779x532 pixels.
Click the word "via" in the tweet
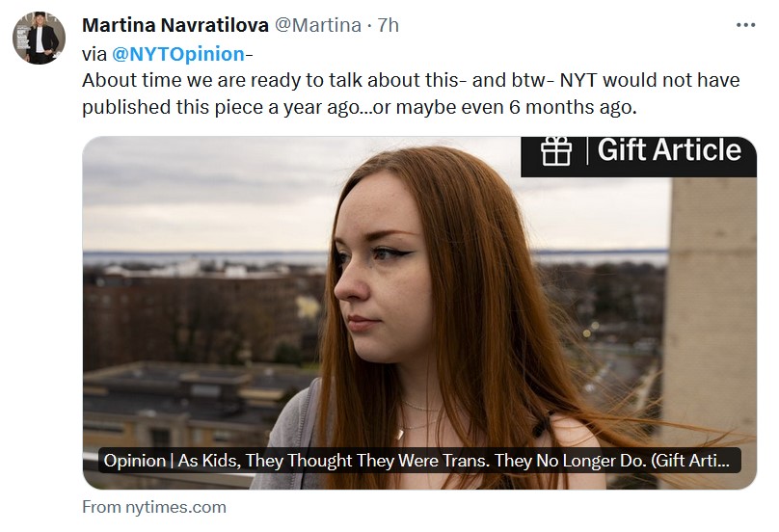pos(94,53)
